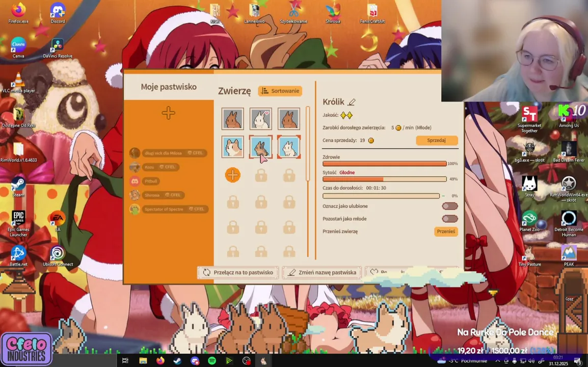This screenshot has height=367, width=588.
Task: Open Epic Games Launcher shortcut
Action: click(x=18, y=224)
